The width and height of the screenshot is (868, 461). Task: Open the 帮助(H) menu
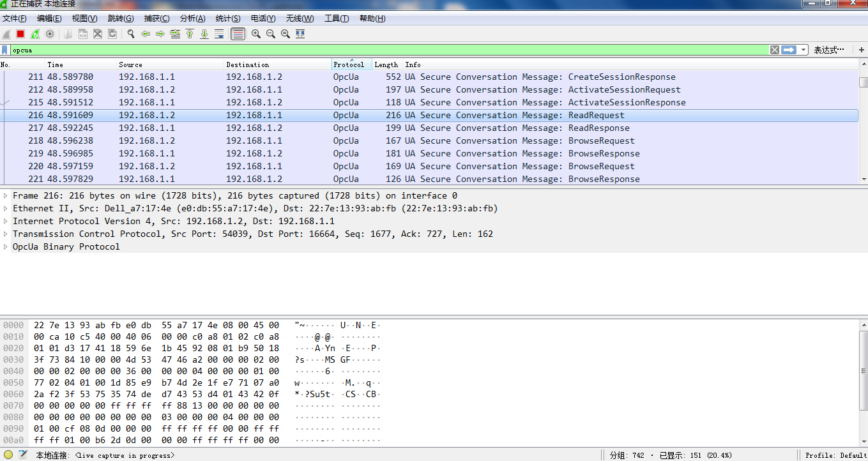coord(372,19)
